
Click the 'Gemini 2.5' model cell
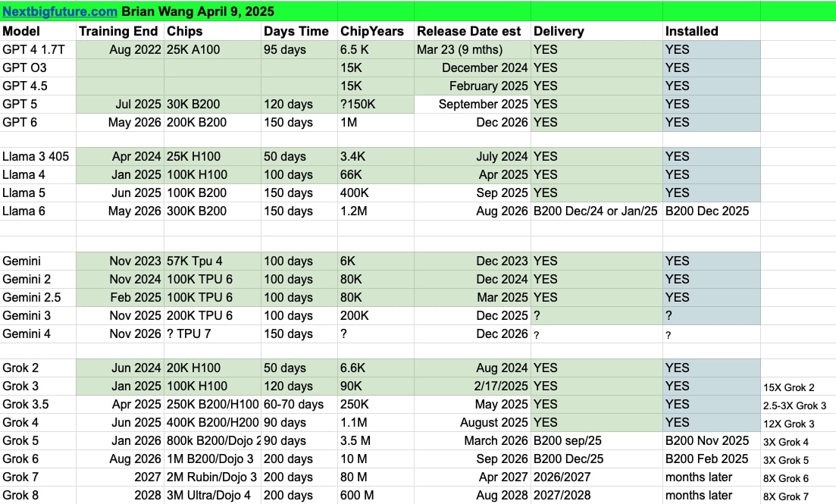[39, 297]
